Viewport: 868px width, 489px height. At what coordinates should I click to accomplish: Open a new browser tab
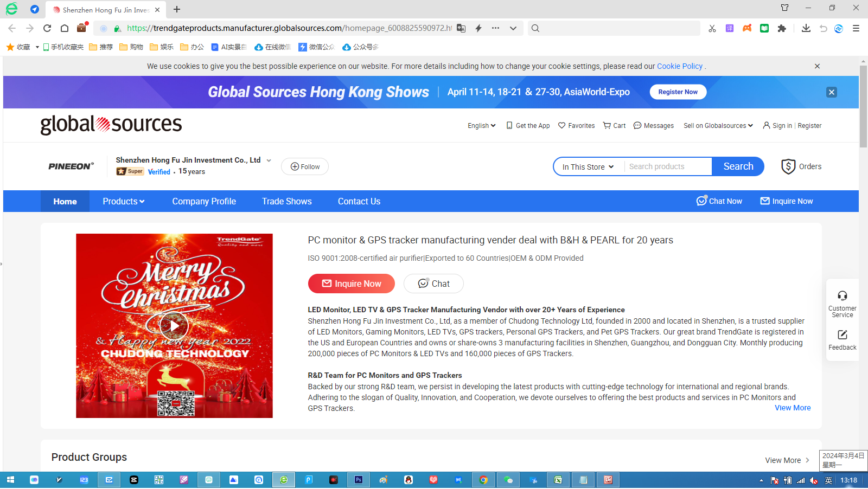(x=177, y=9)
